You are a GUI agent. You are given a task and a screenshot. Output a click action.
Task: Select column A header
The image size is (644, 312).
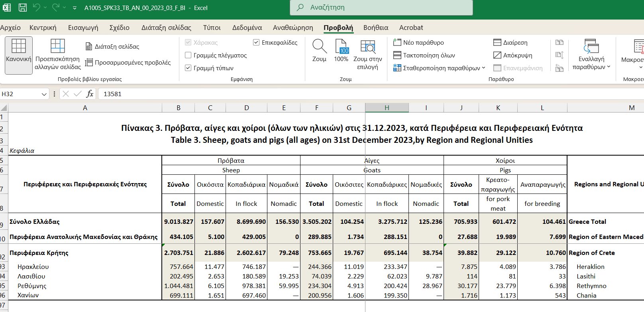(x=85, y=108)
